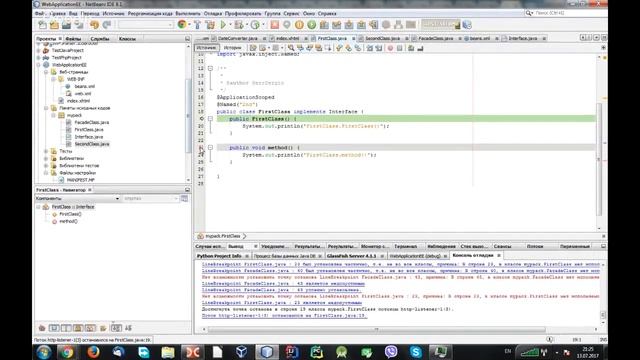This screenshot has height=360, width=640.
Task: Expand the Библиотеки тестов node
Action: [46, 166]
